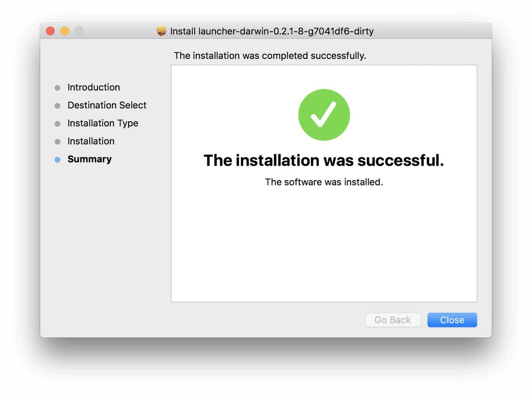Click the Close button to finish installation
Viewport: 532px width, 395px height.
452,320
